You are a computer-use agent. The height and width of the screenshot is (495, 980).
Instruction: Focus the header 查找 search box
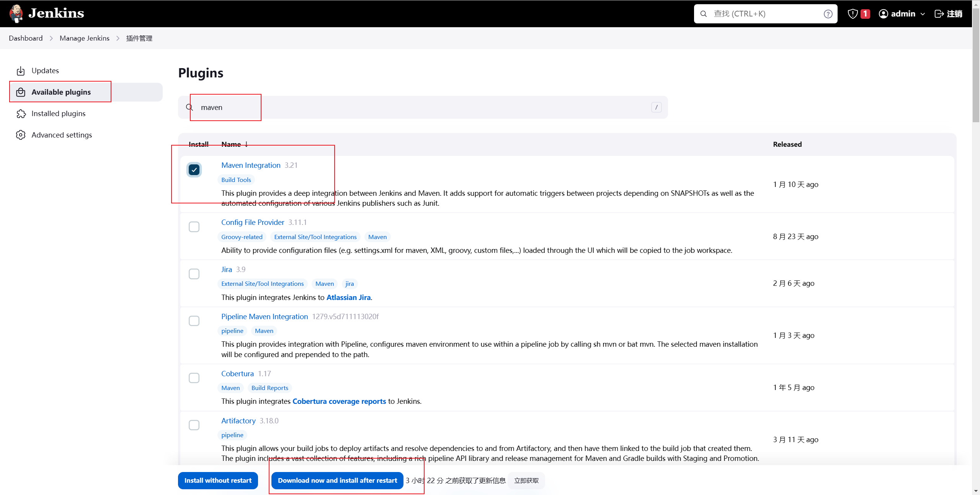pos(766,14)
